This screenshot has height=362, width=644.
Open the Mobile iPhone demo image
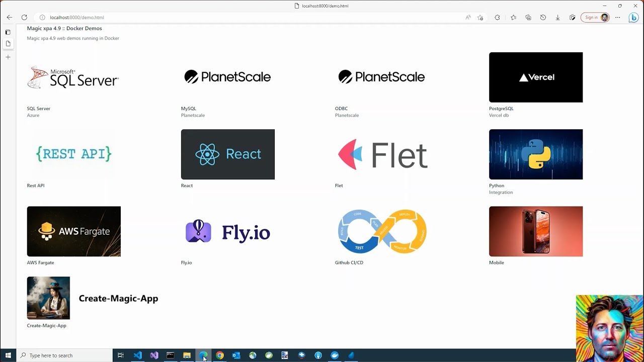pos(536,231)
